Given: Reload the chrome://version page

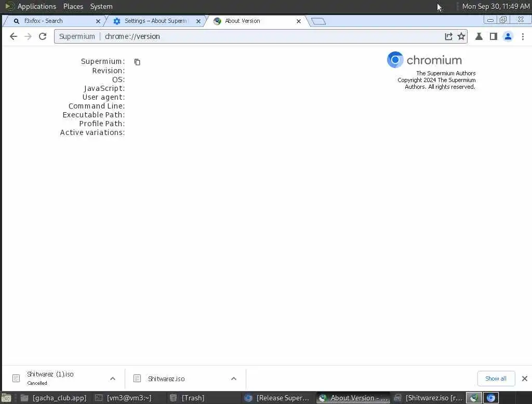Looking at the screenshot, I should click(43, 36).
